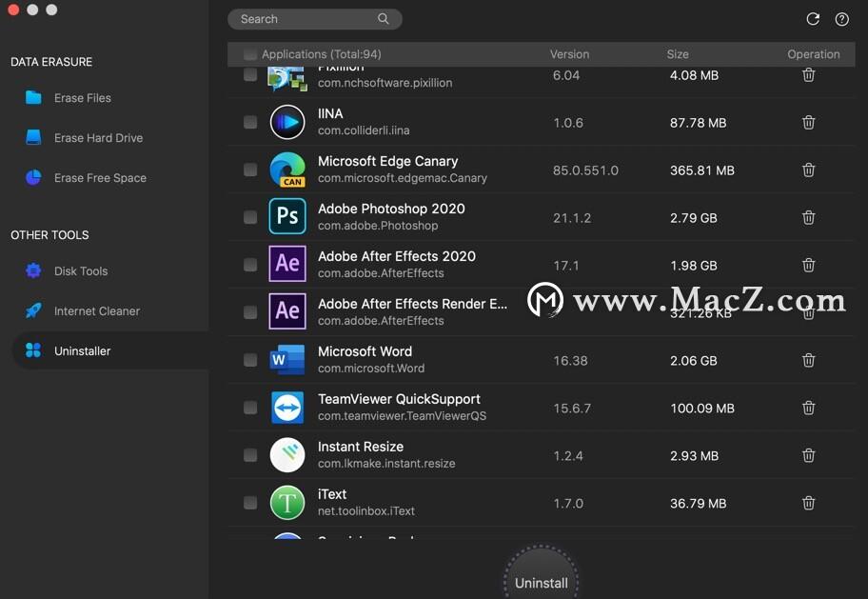The height and width of the screenshot is (599, 868).
Task: Check the Microsoft Edge Canary checkbox
Action: coord(250,170)
